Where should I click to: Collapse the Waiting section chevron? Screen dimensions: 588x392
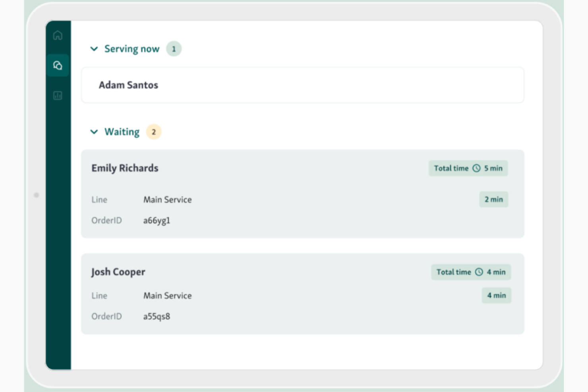coord(94,132)
